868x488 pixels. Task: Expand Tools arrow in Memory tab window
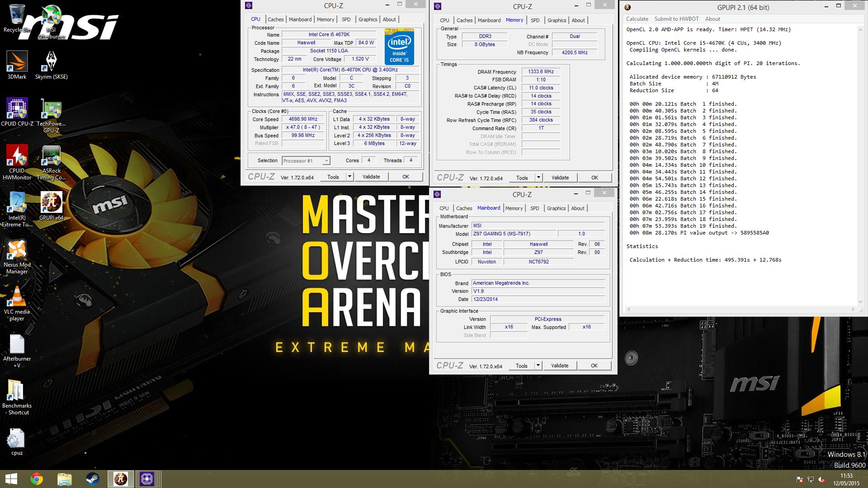tap(538, 178)
